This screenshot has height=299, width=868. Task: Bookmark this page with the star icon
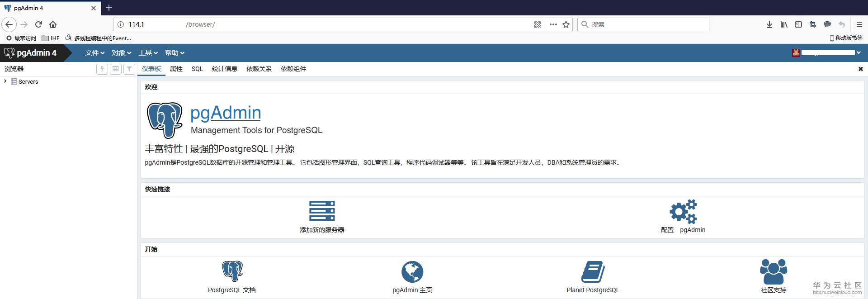(x=566, y=24)
